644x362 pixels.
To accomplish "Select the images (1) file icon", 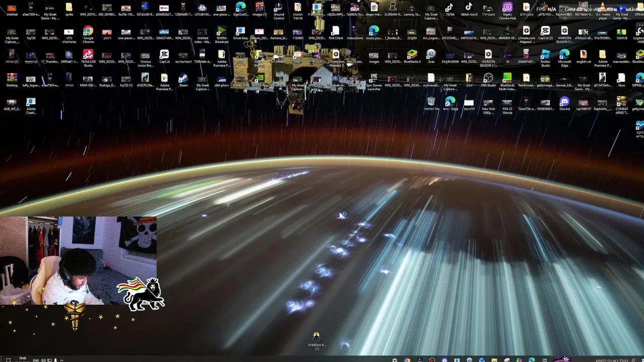I will 260,10.
